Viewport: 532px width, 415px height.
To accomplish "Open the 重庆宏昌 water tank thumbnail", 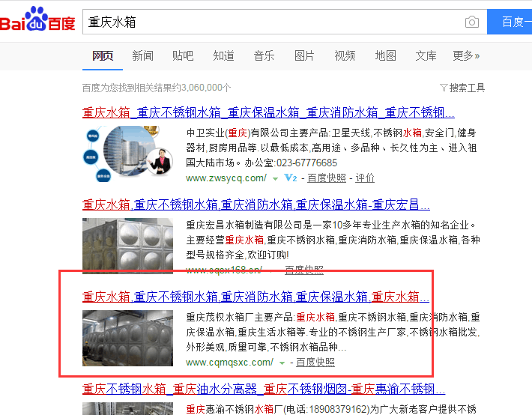I will point(127,246).
